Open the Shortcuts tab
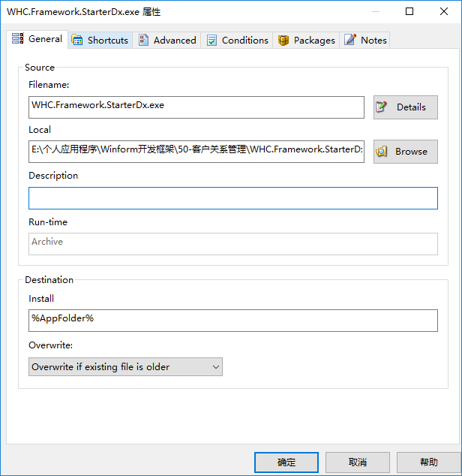The image size is (462, 476). 100,40
